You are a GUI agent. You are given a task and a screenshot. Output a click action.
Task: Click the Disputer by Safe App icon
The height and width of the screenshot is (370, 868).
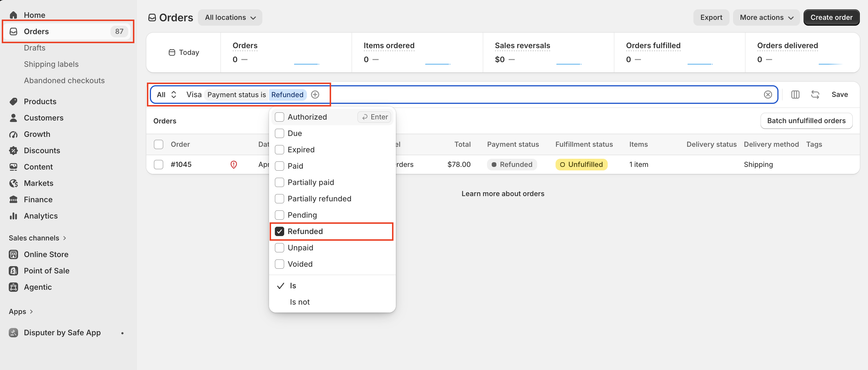13,333
